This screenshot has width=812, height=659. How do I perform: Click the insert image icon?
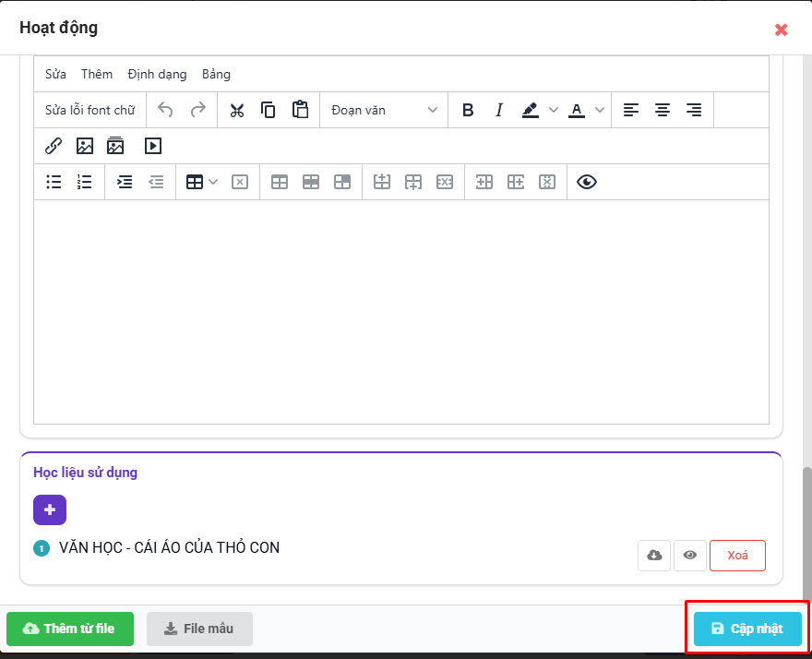[85, 146]
